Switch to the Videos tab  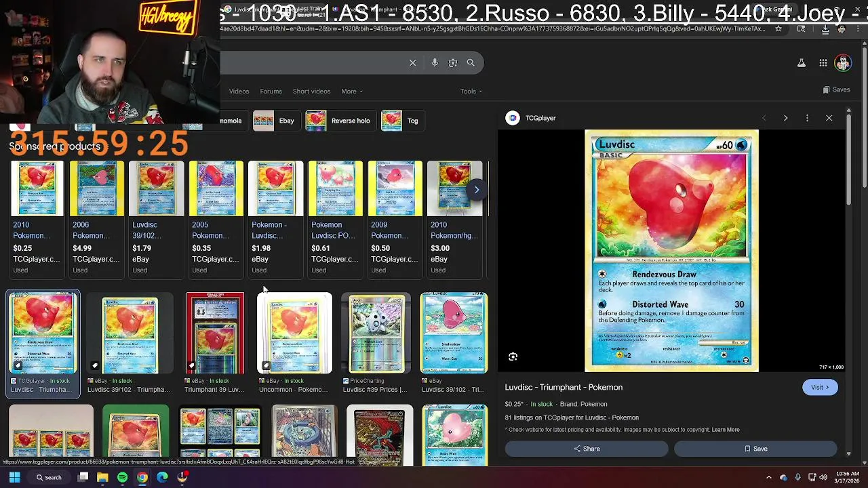pos(239,91)
